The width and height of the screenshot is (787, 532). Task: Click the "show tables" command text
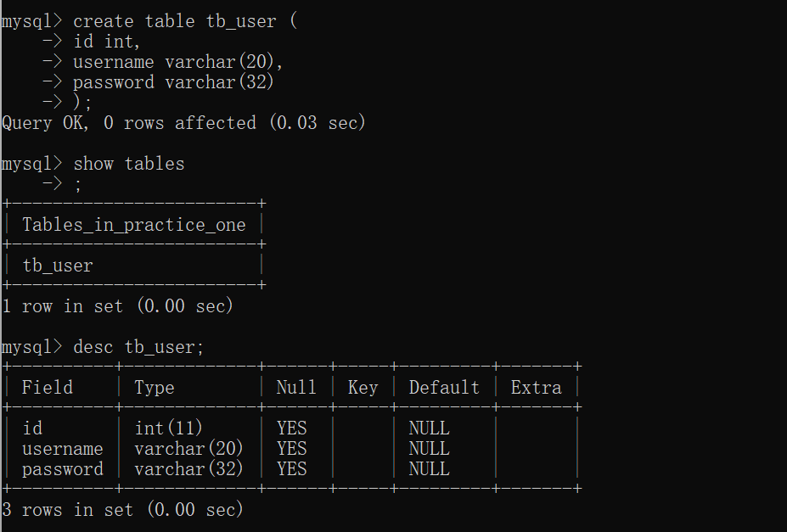(128, 164)
